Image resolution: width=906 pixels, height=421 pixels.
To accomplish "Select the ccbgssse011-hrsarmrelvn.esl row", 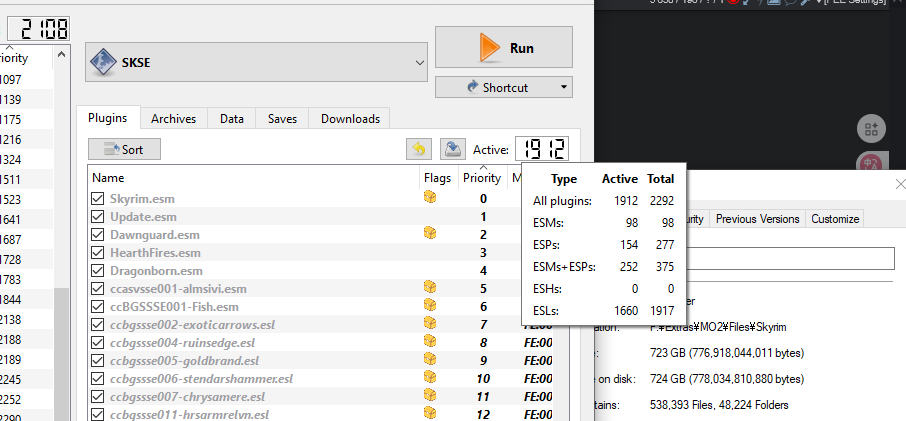I will tap(320, 415).
